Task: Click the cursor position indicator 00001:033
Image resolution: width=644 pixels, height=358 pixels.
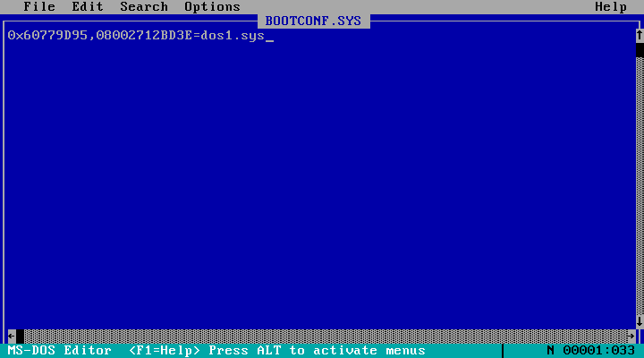Action: [598, 351]
